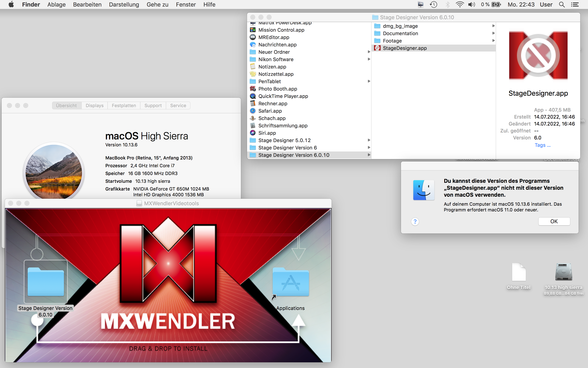Expand Footage folder arrow
Viewport: 588px width, 368px height.
coord(493,40)
